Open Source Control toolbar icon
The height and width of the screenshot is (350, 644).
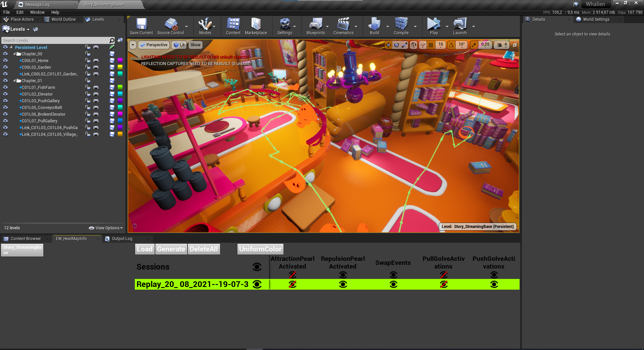coord(170,26)
